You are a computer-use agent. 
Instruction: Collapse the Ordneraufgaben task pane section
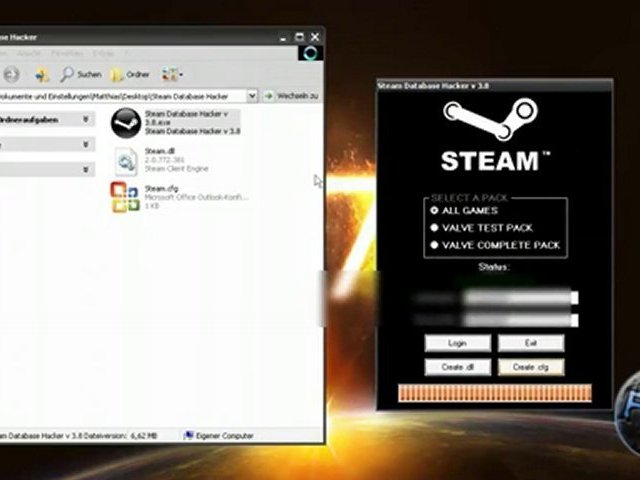(x=86, y=120)
